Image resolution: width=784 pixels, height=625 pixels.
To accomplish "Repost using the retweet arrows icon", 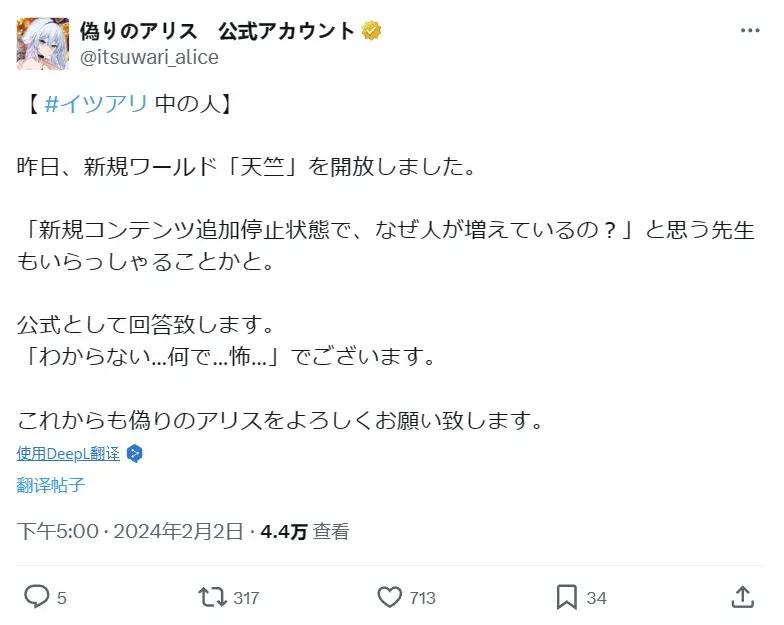I will click(212, 597).
